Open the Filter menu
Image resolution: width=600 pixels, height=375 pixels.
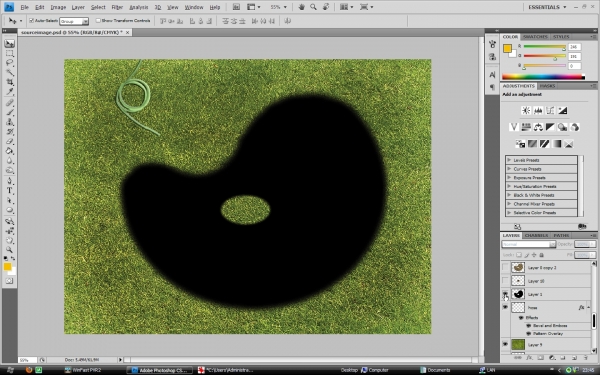pyautogui.click(x=117, y=7)
